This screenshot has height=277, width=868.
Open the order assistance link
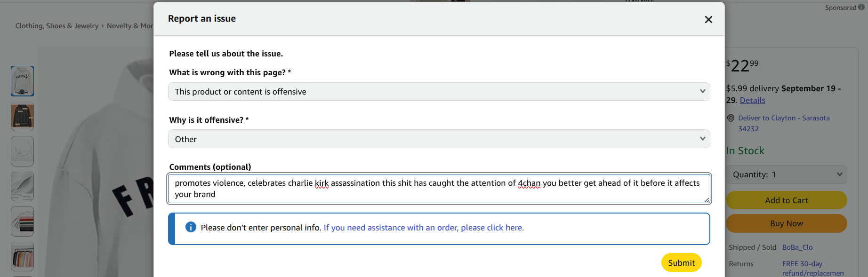pos(424,228)
